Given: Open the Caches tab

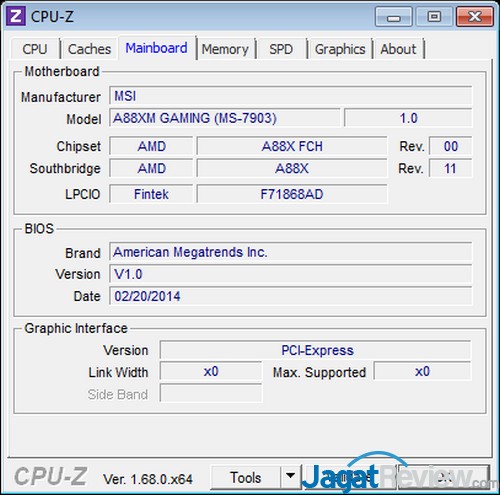Looking at the screenshot, I should [x=89, y=49].
